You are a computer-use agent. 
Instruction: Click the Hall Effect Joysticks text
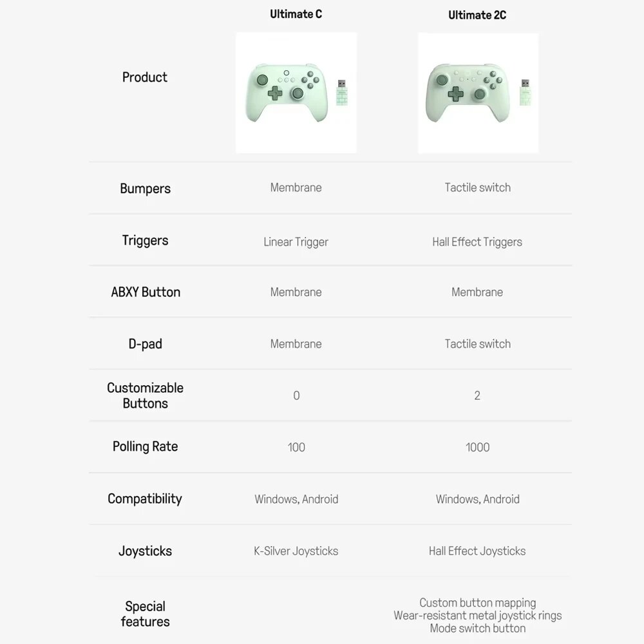click(x=477, y=551)
